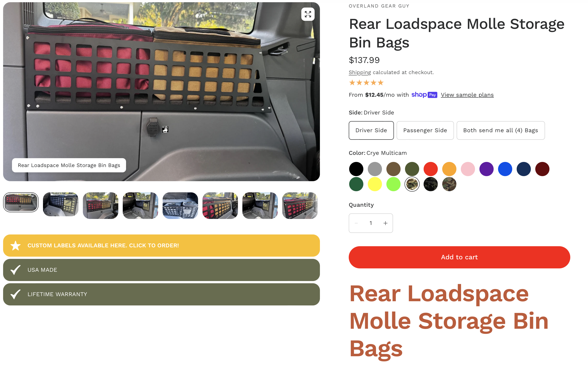Pick the pink color swatch
588x366 pixels.
(x=468, y=169)
